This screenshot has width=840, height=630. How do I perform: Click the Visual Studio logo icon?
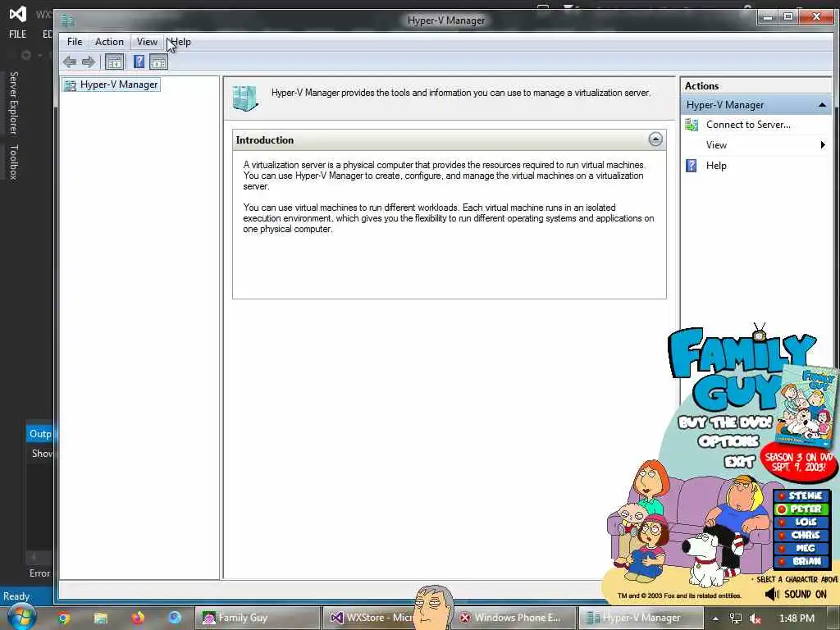(18, 13)
